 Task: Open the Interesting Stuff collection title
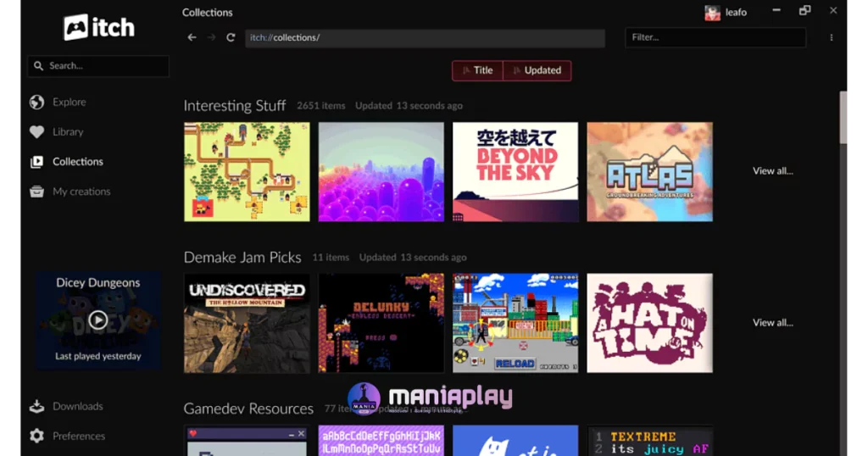pyautogui.click(x=235, y=106)
